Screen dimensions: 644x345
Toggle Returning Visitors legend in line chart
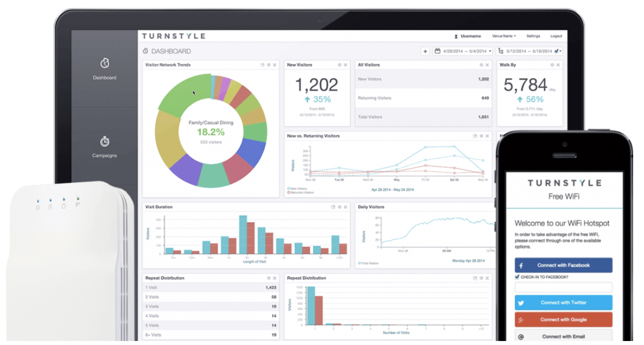[x=301, y=192]
